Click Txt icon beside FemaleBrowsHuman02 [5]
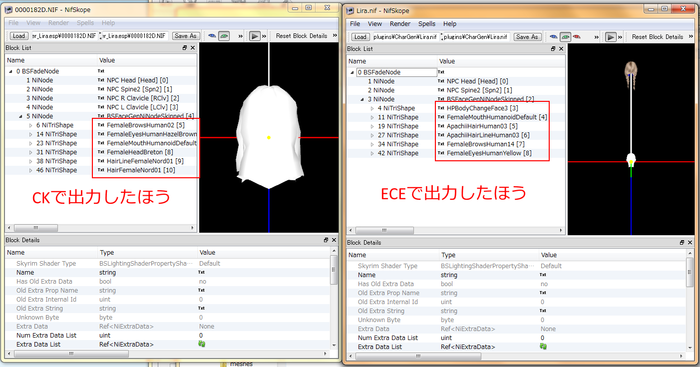The image size is (700, 367). pyautogui.click(x=101, y=125)
